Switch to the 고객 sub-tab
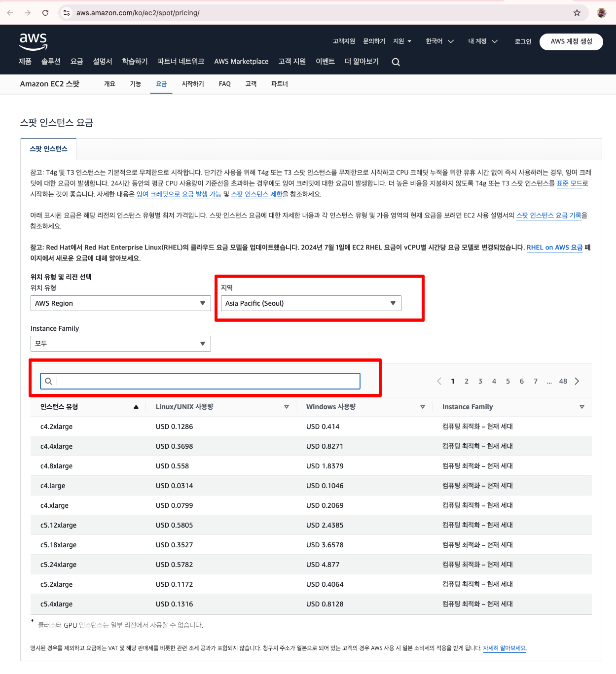Image resolution: width=616 pixels, height=674 pixels. click(251, 84)
